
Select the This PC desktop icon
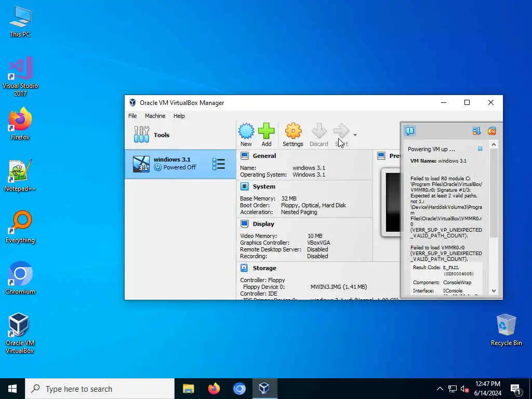(x=20, y=21)
